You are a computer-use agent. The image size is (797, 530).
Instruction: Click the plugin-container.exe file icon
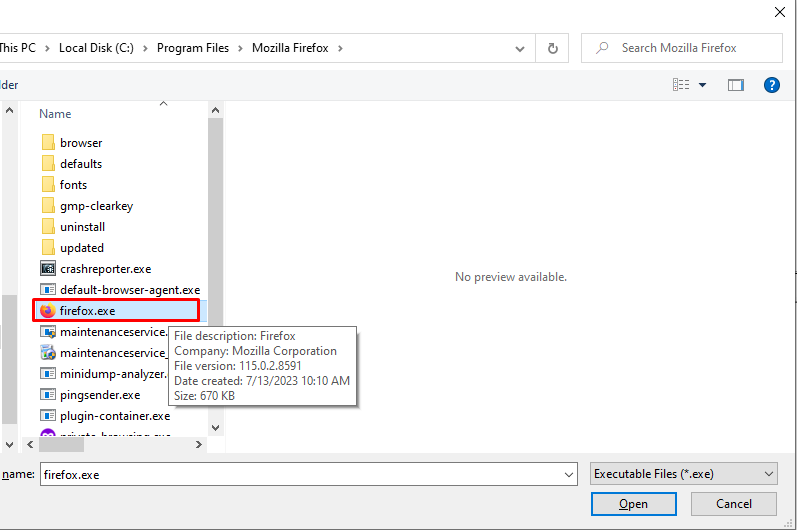pyautogui.click(x=48, y=416)
